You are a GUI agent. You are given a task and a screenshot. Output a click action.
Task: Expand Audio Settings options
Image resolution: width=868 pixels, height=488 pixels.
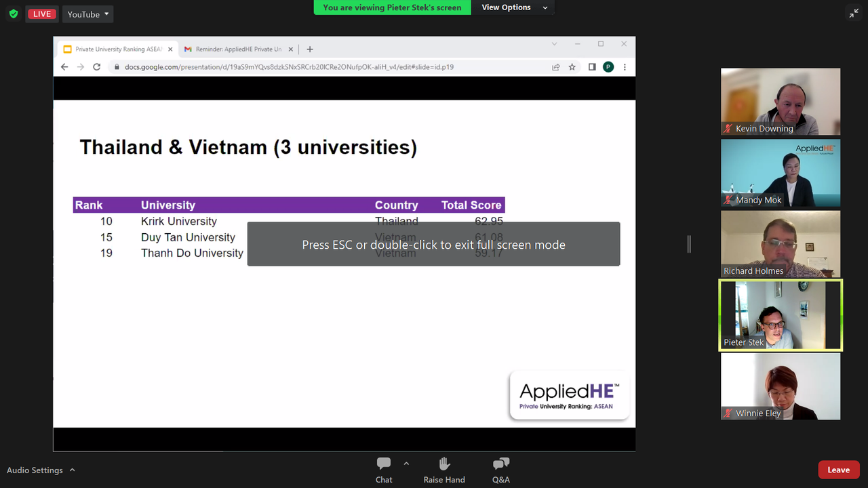click(x=71, y=470)
